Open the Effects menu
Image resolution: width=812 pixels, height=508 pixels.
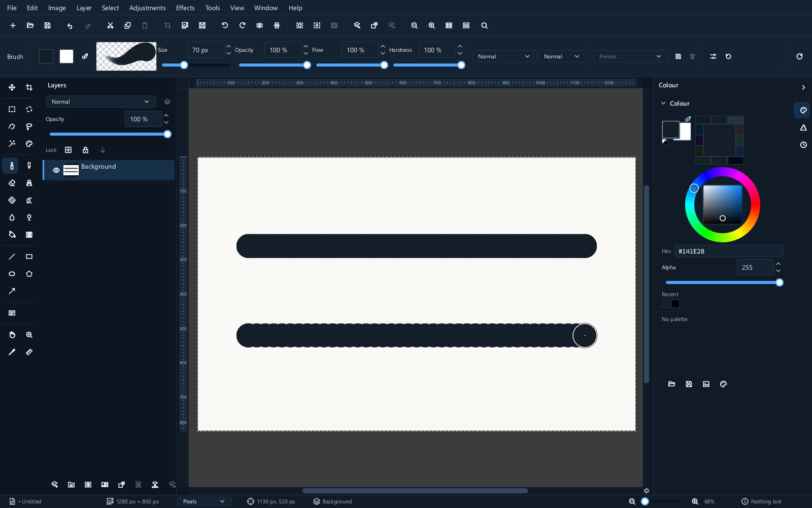[185, 8]
